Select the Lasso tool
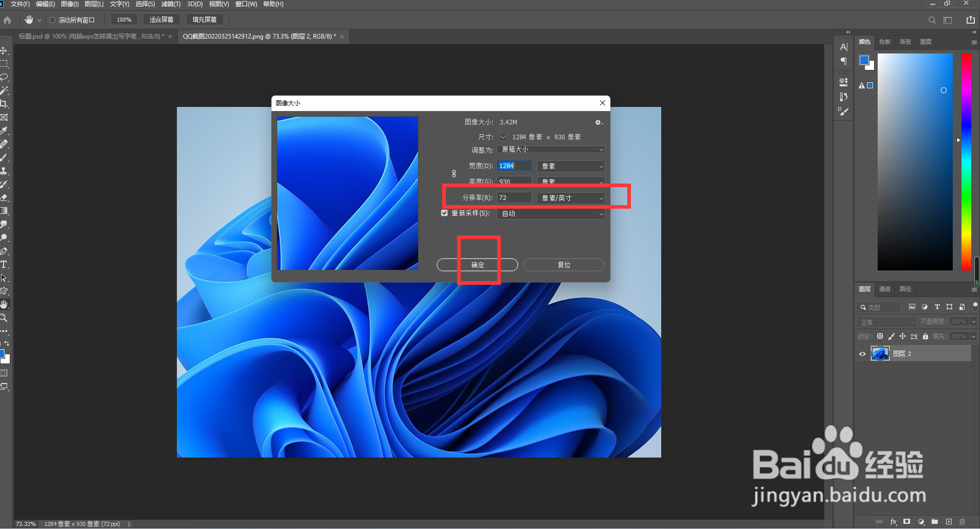 [x=4, y=77]
